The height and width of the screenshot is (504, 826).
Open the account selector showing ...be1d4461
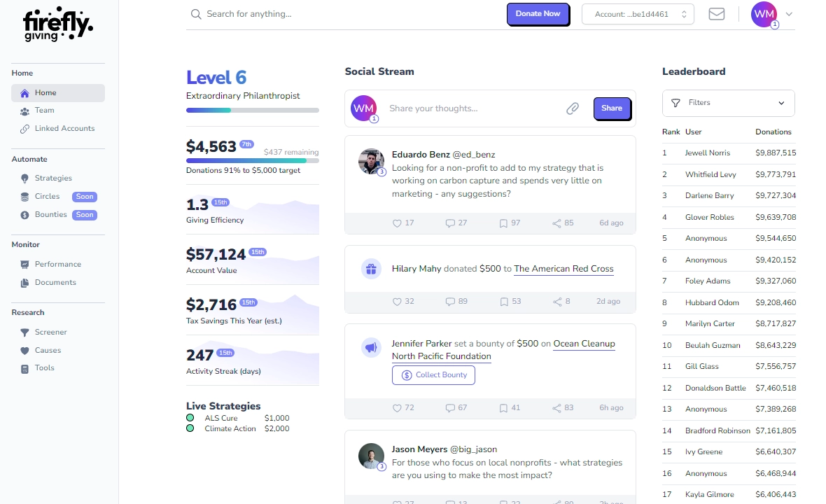637,13
